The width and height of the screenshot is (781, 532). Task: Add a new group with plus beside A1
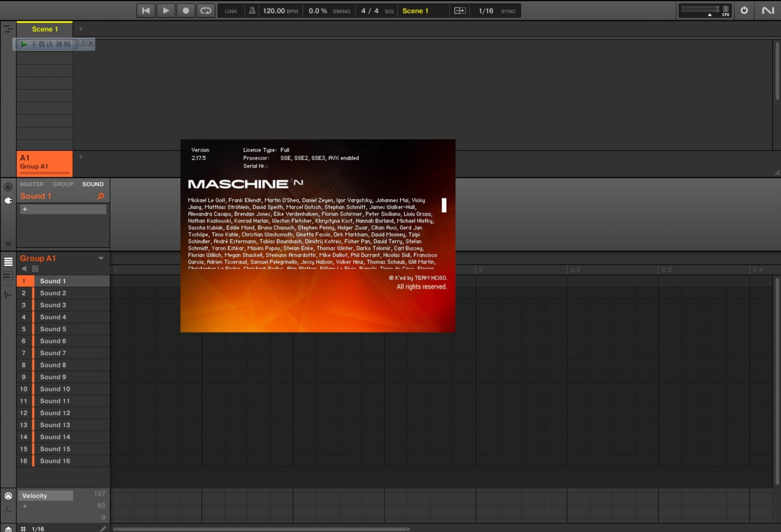[x=81, y=157]
